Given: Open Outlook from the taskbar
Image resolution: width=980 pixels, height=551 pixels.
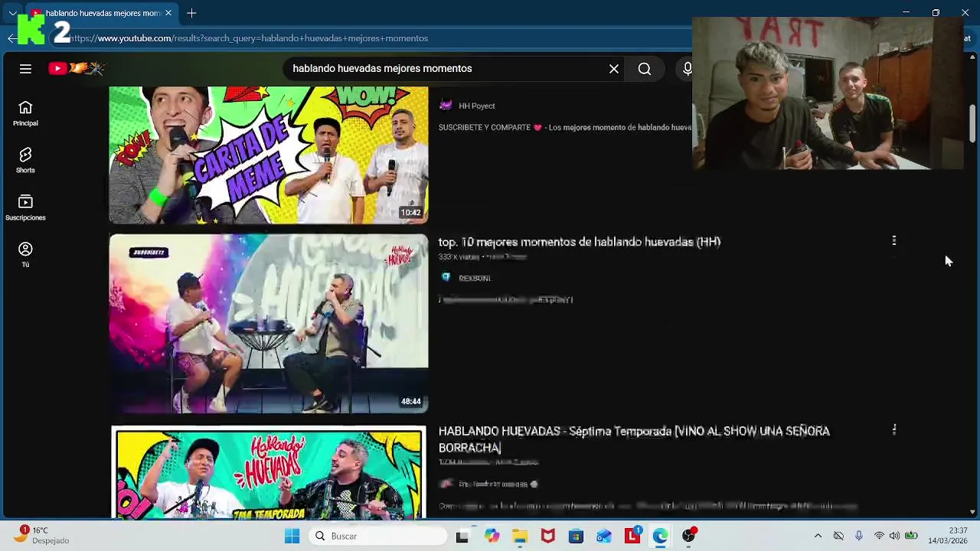Looking at the screenshot, I should 604,536.
